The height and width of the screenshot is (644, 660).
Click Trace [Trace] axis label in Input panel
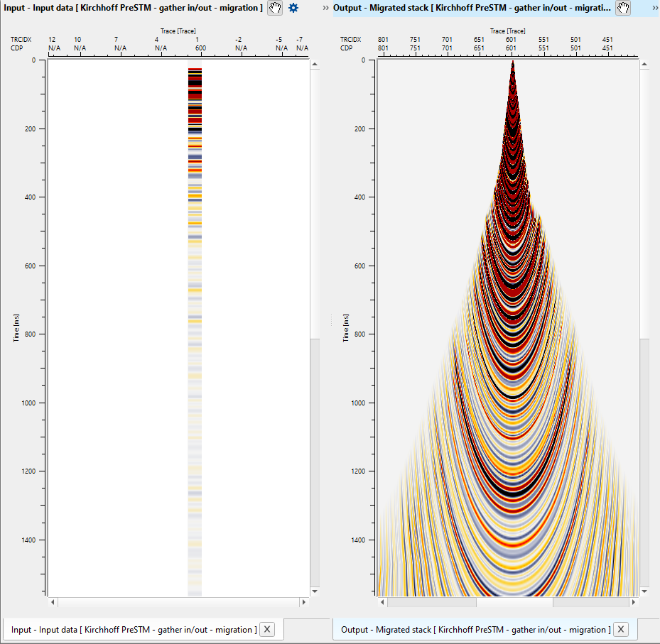[x=178, y=31]
